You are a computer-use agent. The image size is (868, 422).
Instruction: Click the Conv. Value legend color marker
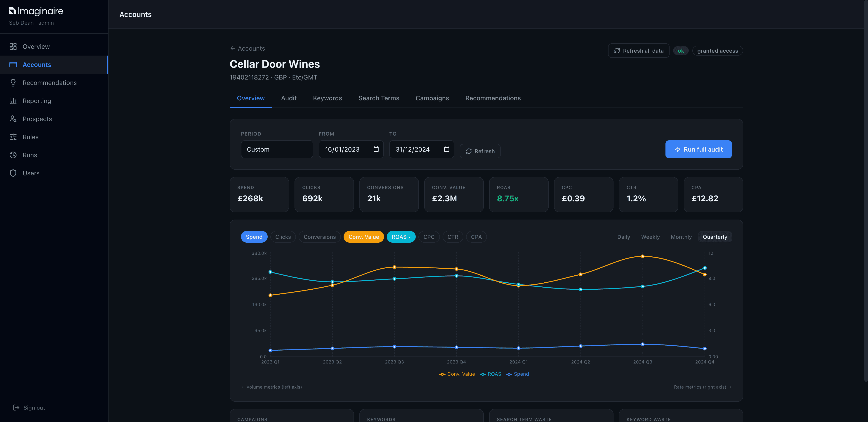coord(442,374)
